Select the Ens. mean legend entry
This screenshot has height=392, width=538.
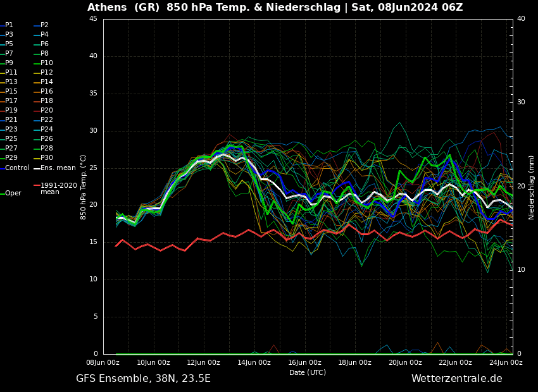click(58, 168)
